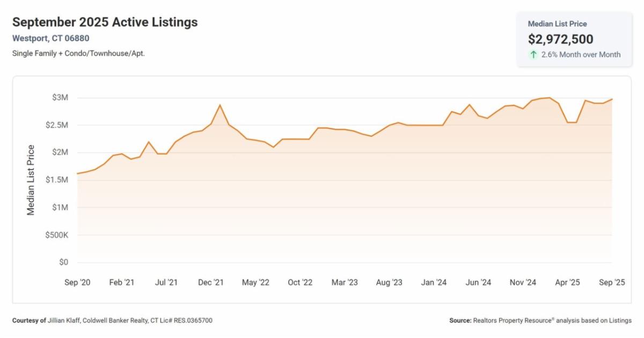Select the Aug '23 timeline label
The height and width of the screenshot is (338, 644).
click(x=389, y=282)
